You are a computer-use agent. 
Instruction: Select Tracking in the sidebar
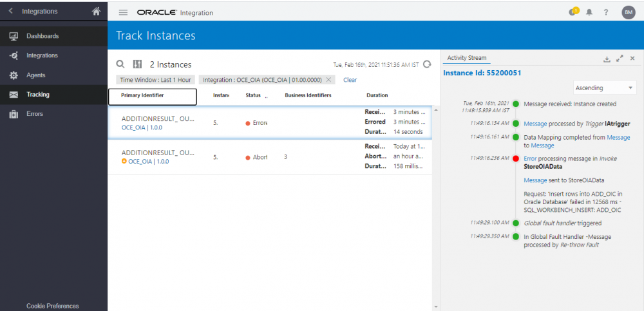[x=54, y=95]
